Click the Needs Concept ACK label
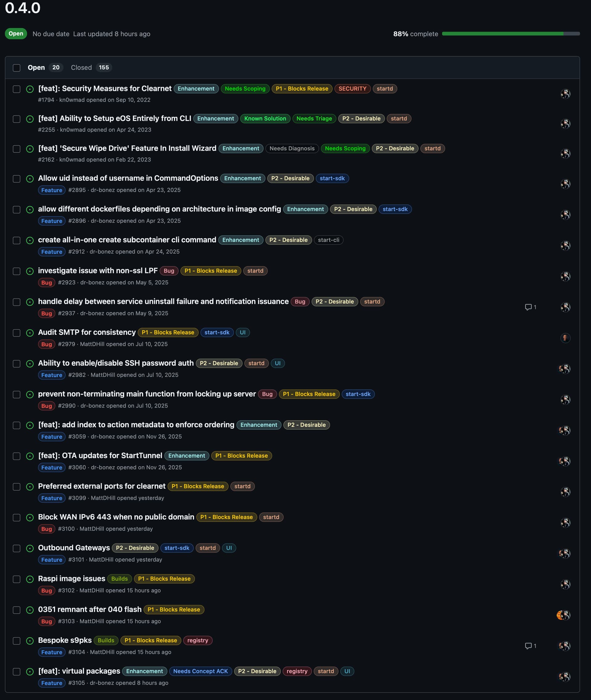The width and height of the screenshot is (591, 700). pos(200,671)
